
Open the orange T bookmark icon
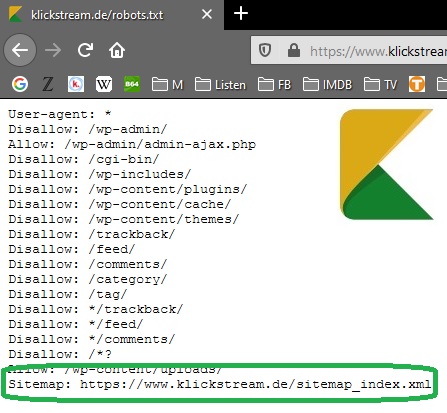point(417,84)
